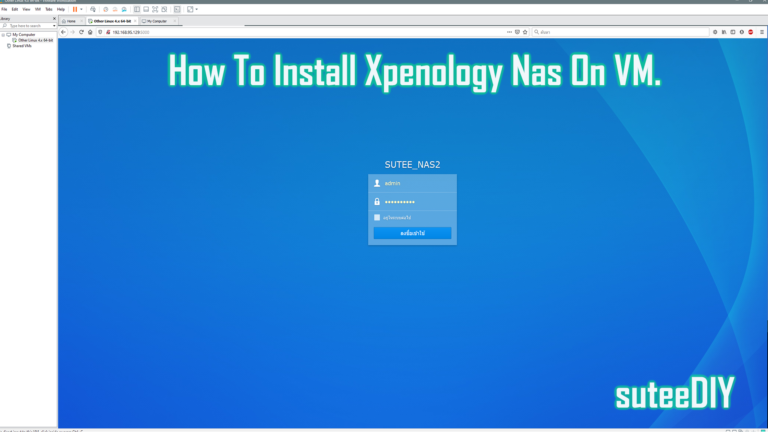Image resolution: width=768 pixels, height=432 pixels.
Task: Close the Home tab
Action: coord(81,21)
